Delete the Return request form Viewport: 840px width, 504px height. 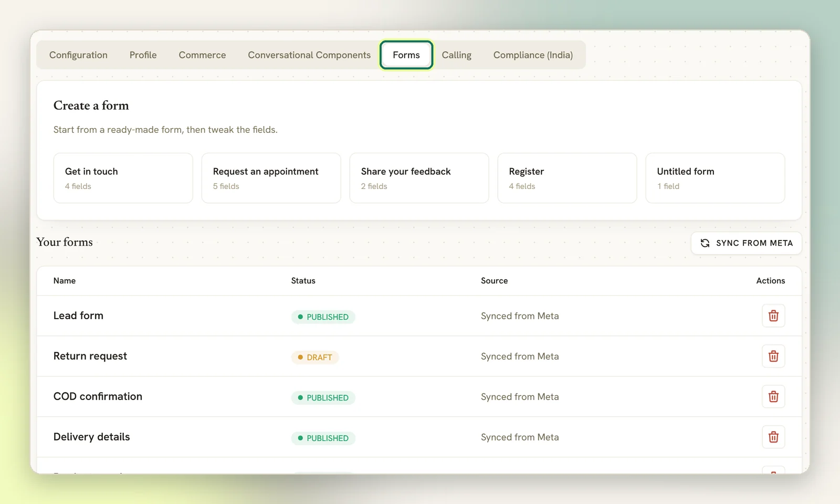coord(773,356)
